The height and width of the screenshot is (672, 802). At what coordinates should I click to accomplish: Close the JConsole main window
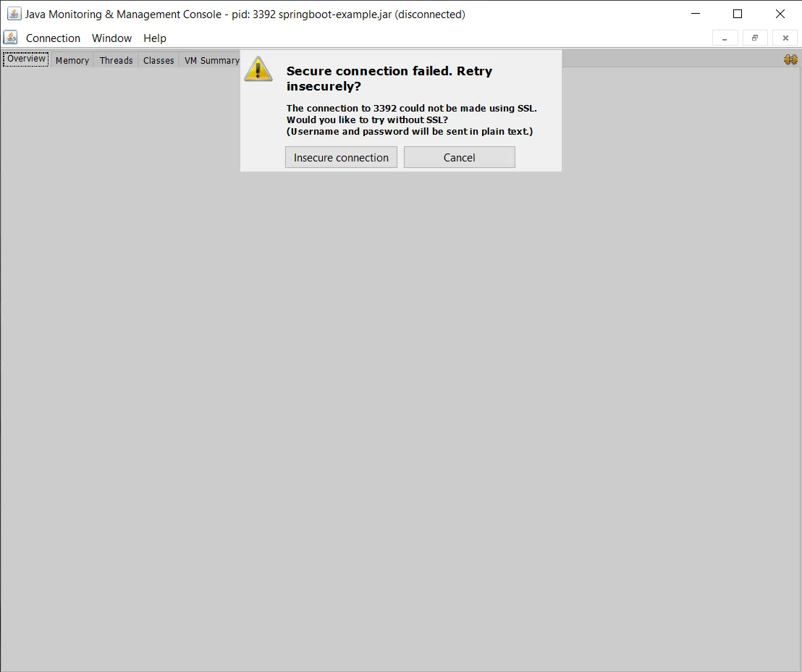click(x=780, y=14)
